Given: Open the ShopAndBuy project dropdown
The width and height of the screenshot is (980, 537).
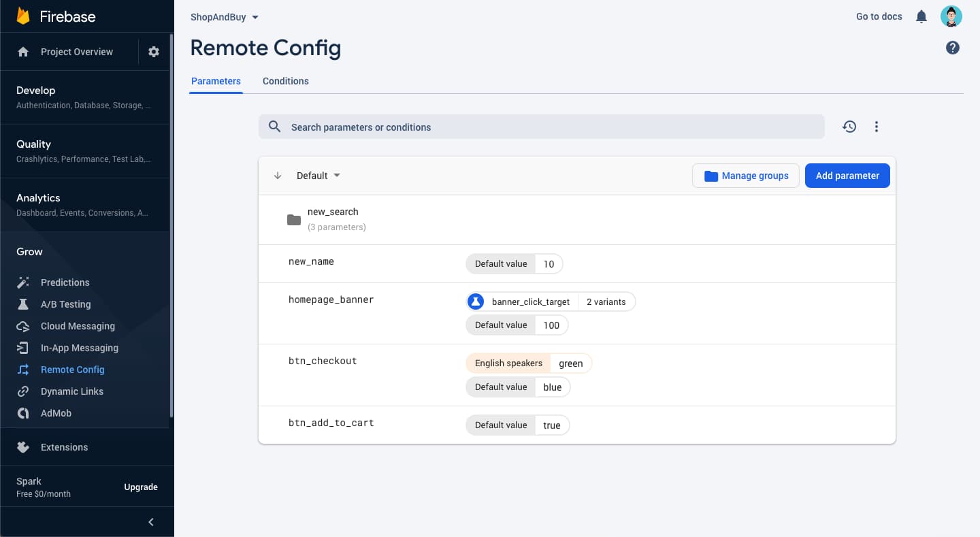Looking at the screenshot, I should click(225, 17).
